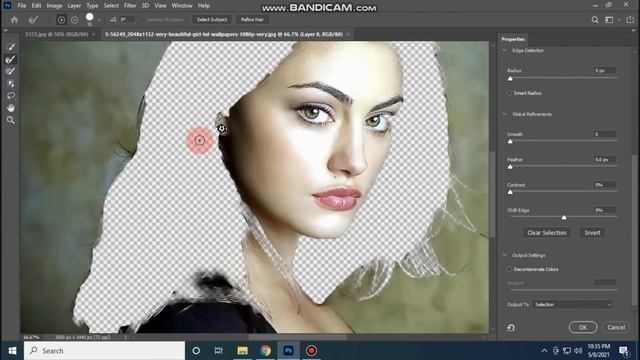Open the Output To dropdown
The width and height of the screenshot is (640, 360).
[x=573, y=304]
